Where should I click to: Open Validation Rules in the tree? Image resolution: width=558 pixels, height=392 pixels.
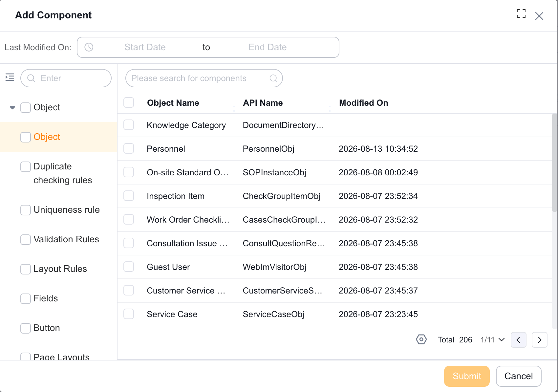[x=66, y=239]
